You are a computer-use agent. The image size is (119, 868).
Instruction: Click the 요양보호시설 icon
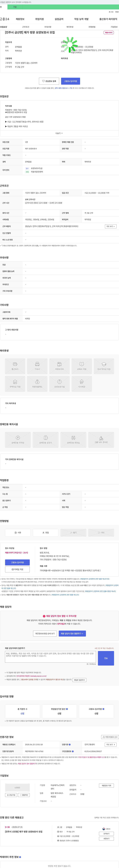(x=59, y=384)
